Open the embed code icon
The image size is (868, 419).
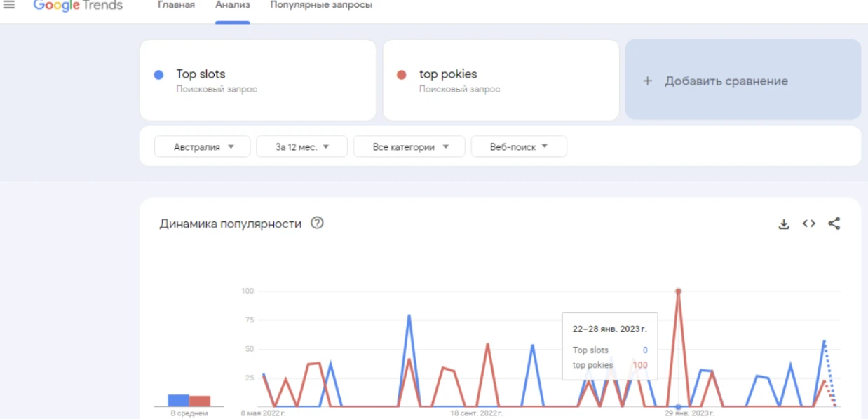pyautogui.click(x=809, y=224)
